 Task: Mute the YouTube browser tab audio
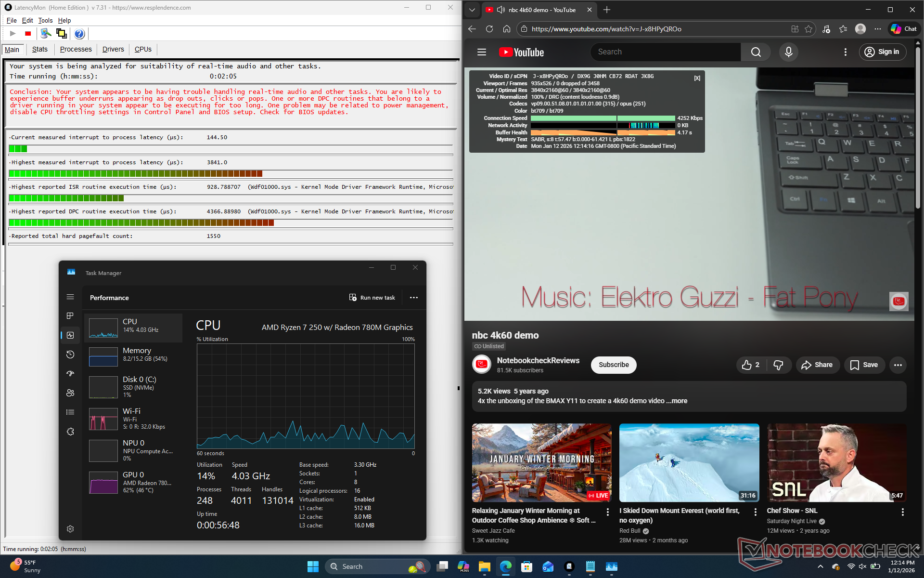[501, 10]
